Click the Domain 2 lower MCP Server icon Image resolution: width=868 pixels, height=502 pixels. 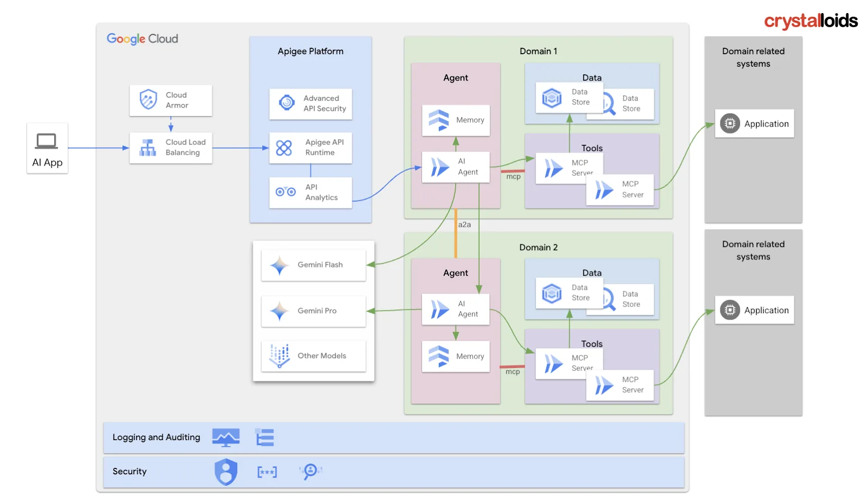tap(604, 385)
